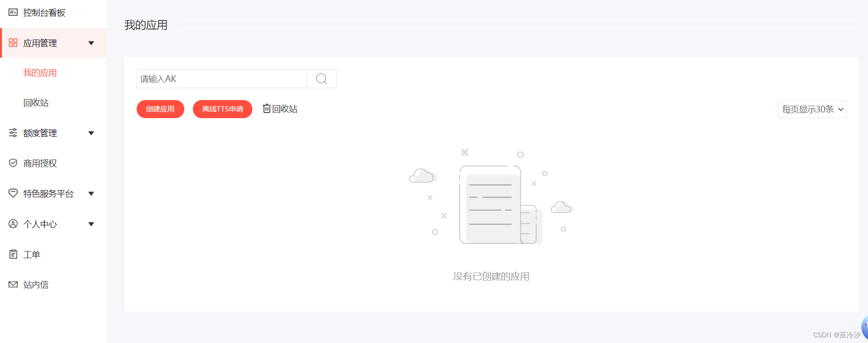Click the 站内信 envelope icon
Screen dimensions: 868x343
tap(13, 284)
